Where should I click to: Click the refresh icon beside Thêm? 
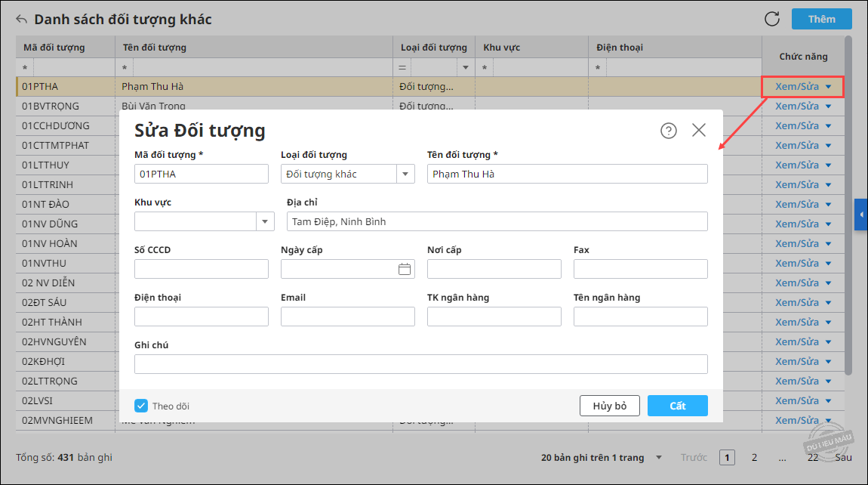pos(771,19)
